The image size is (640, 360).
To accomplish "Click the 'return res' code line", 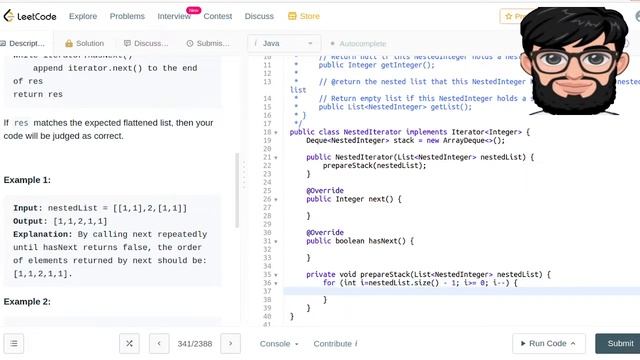I will click(x=38, y=94).
